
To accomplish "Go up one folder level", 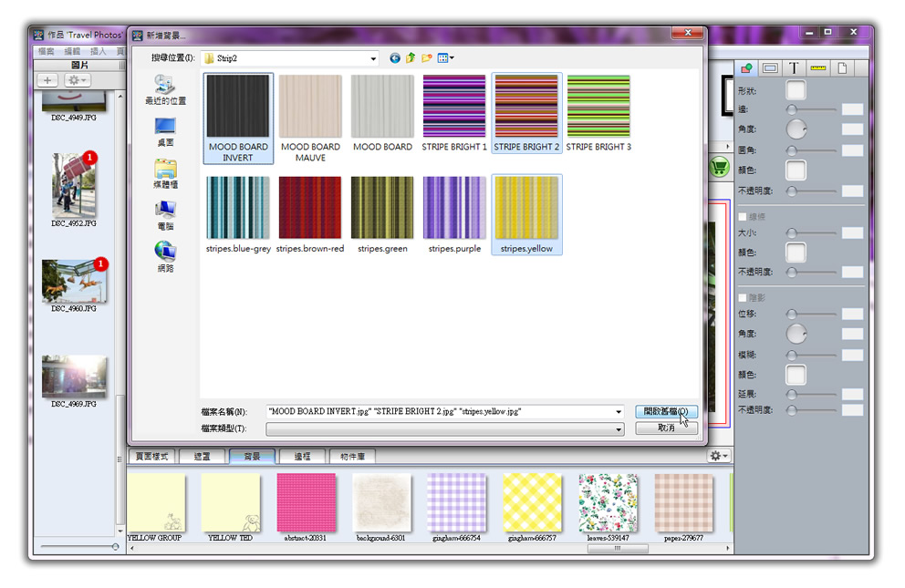I will pyautogui.click(x=411, y=58).
